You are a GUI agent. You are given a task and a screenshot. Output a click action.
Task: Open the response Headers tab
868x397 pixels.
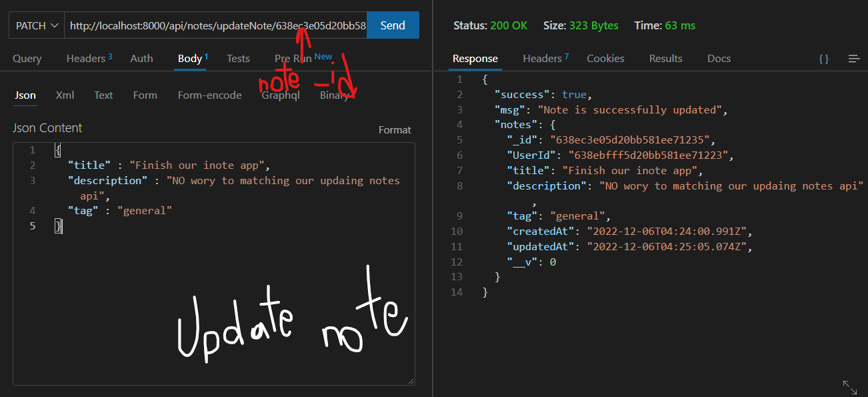pos(541,59)
